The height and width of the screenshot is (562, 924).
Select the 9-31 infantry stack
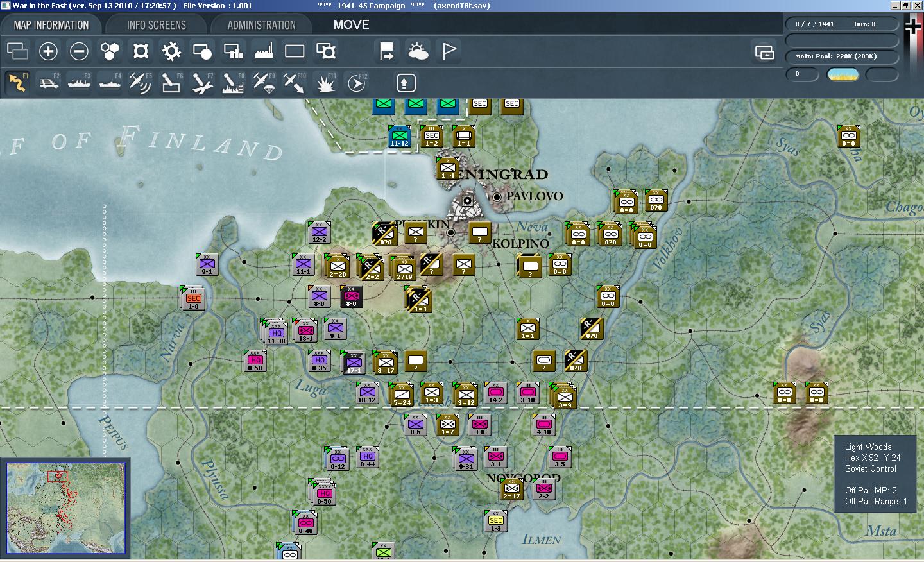(x=465, y=459)
